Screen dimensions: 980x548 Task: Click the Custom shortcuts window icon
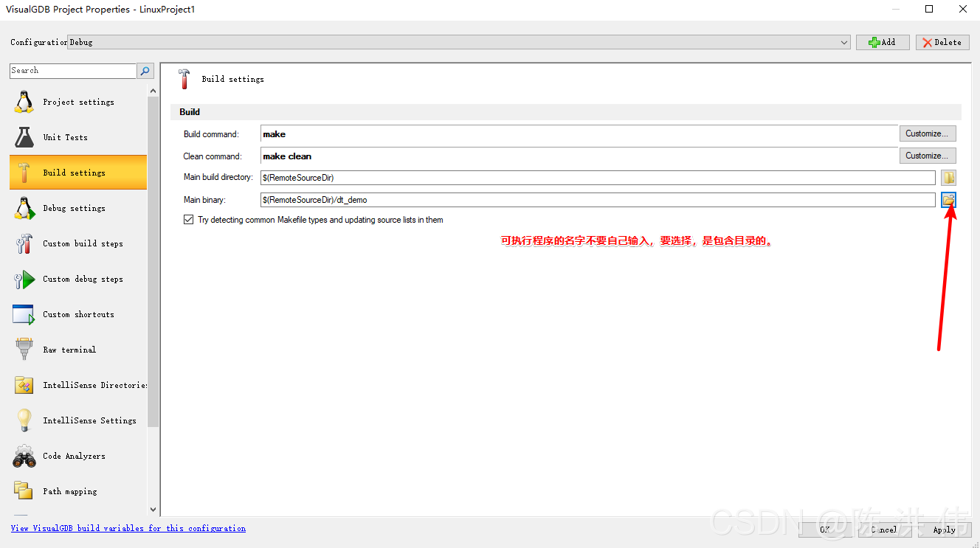[24, 314]
